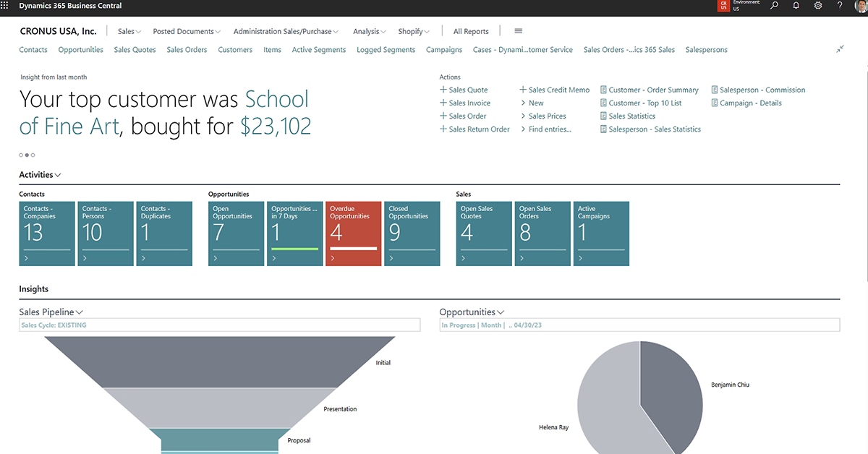Click the chevron arrow on the Overdue Opportunities tile
The height and width of the screenshot is (454, 868).
[x=332, y=257]
